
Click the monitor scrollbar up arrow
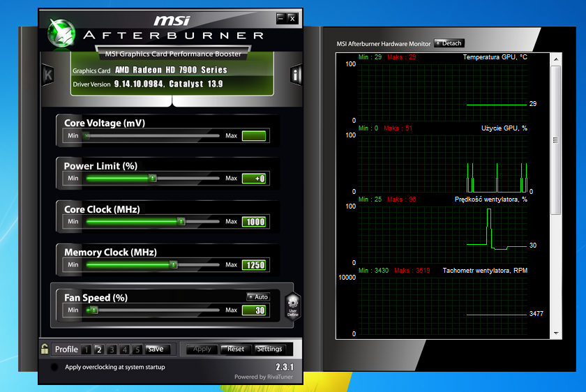556,59
